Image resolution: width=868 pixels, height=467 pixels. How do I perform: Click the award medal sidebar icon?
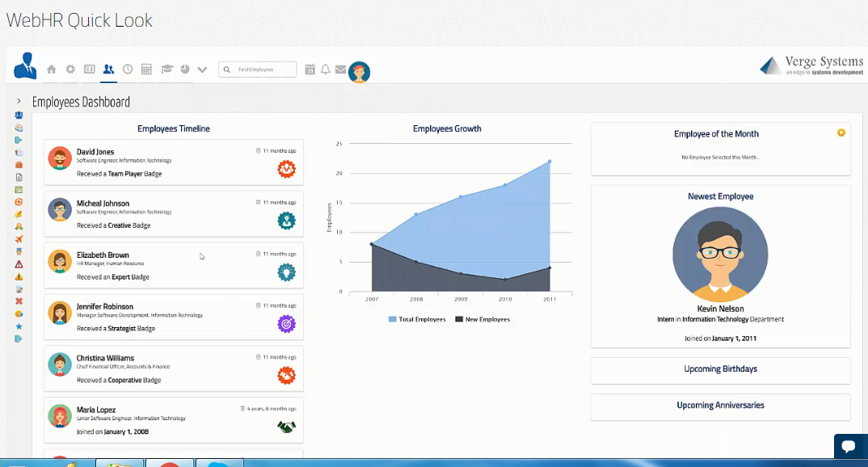[19, 252]
